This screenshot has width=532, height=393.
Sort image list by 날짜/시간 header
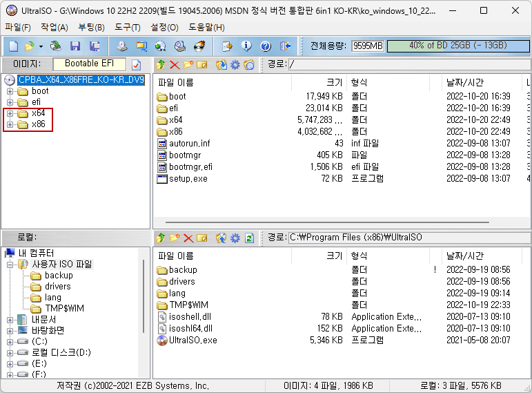click(482, 82)
